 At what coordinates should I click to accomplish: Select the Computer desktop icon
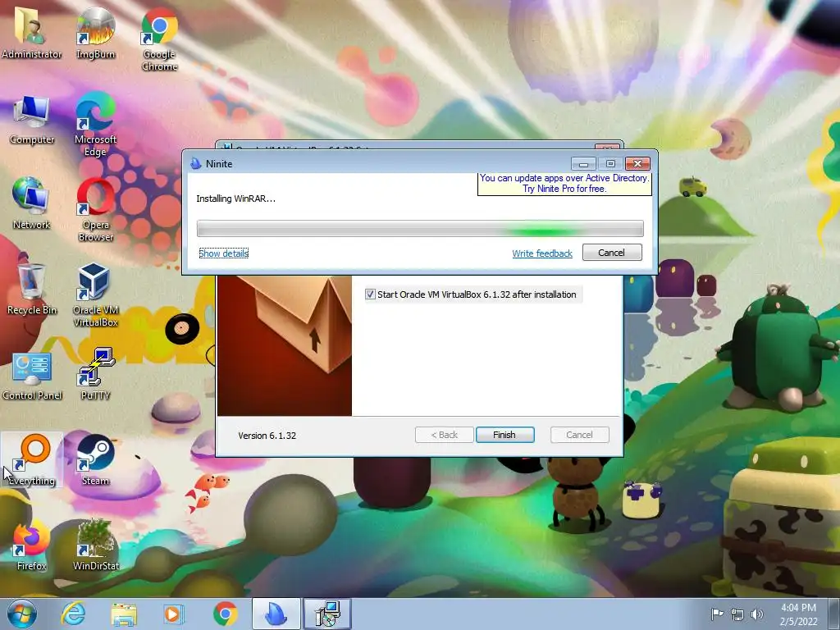point(32,121)
